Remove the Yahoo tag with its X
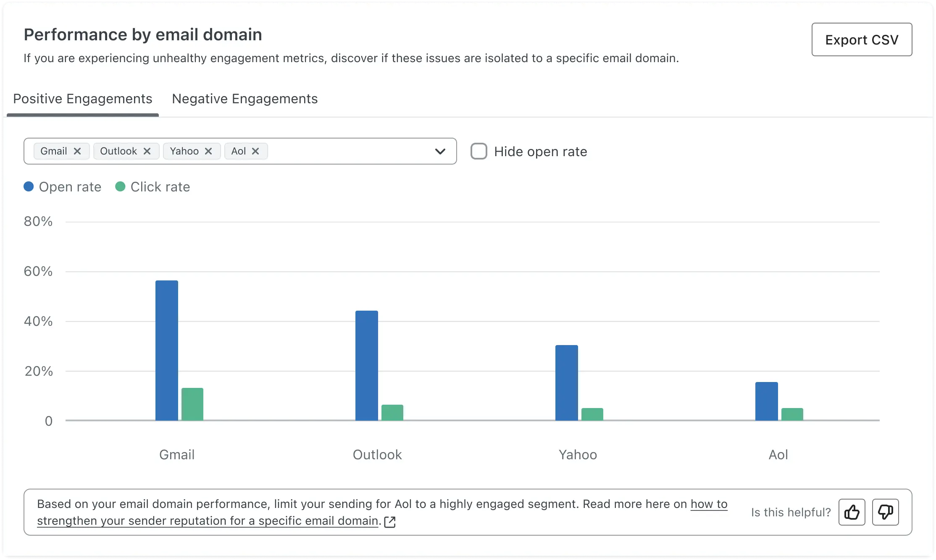Screen dimensions: 936x560 (208, 151)
